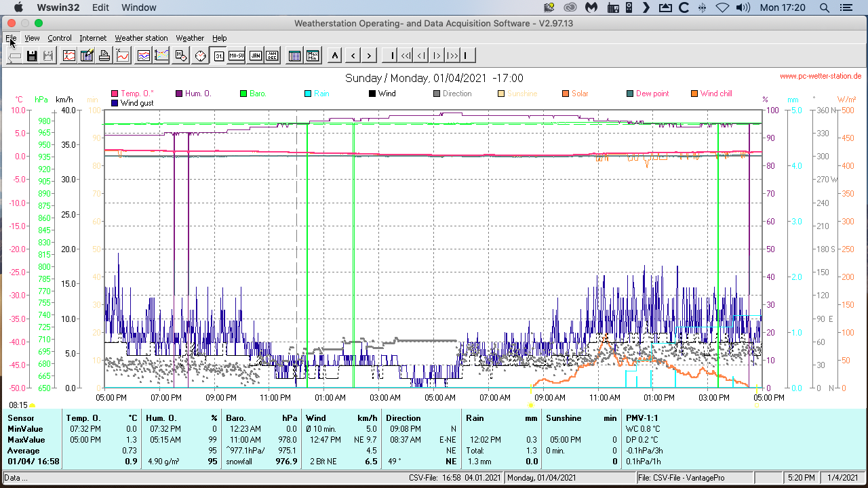Image resolution: width=868 pixels, height=488 pixels.
Task: Click the calendar-with-clock date icon
Action: (180, 56)
